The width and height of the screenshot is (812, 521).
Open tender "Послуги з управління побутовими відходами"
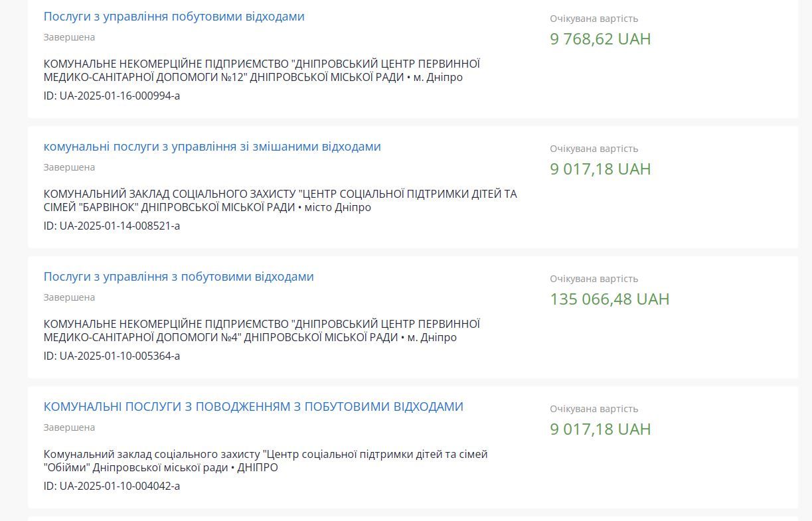173,16
